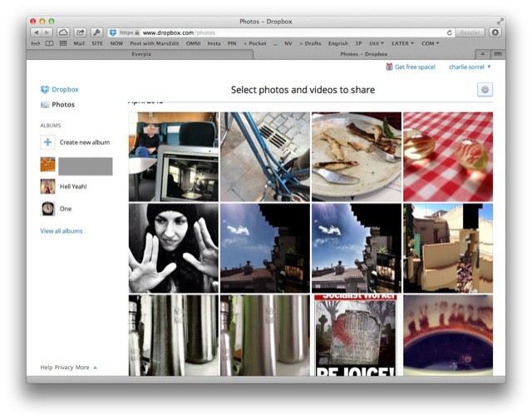
Task: Click the gift icon beside Get free space
Action: pos(389,67)
